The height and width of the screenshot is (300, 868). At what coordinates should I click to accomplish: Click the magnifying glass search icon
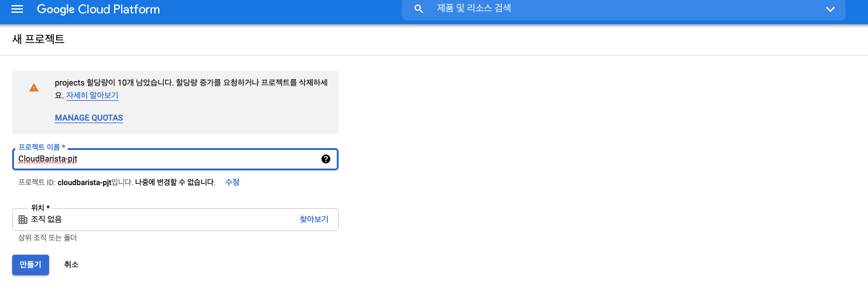click(x=419, y=9)
